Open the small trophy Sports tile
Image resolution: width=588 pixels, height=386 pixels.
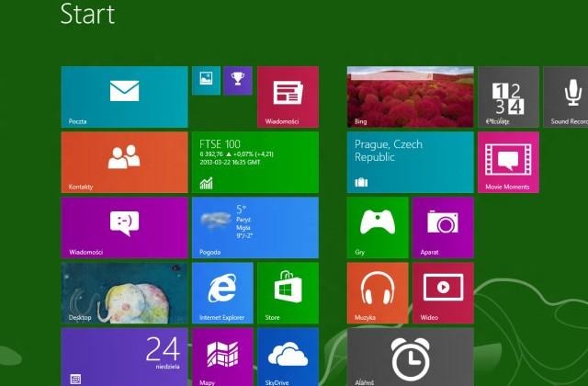pyautogui.click(x=238, y=81)
